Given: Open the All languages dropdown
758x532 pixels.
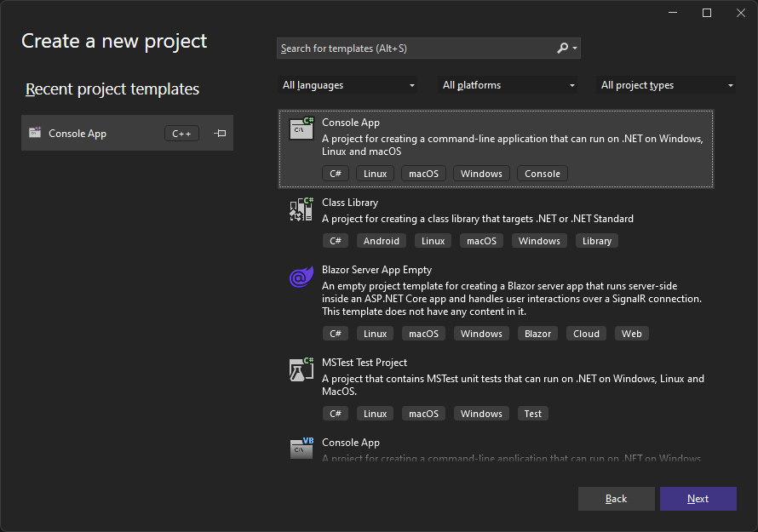Looking at the screenshot, I should [x=349, y=85].
